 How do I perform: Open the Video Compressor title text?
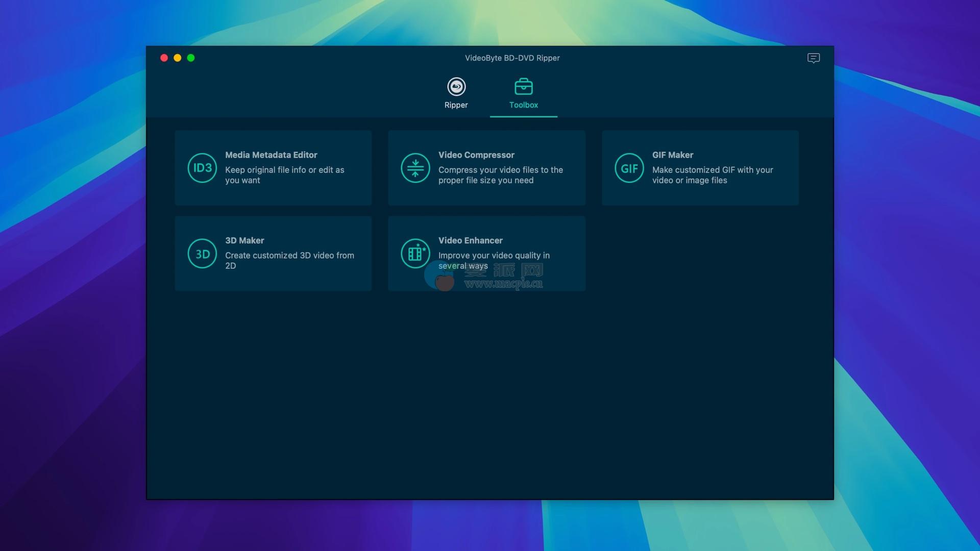(x=476, y=155)
